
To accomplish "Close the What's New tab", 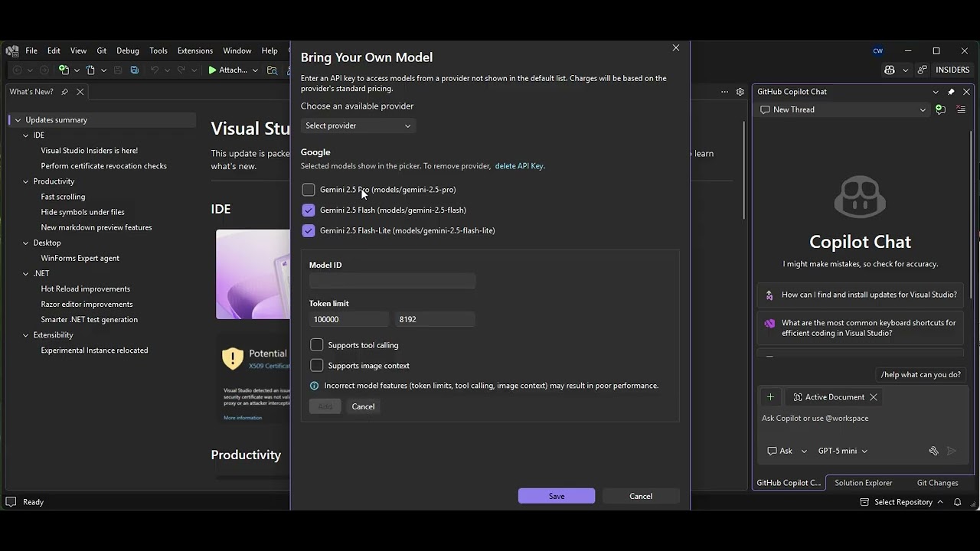I will [x=80, y=92].
